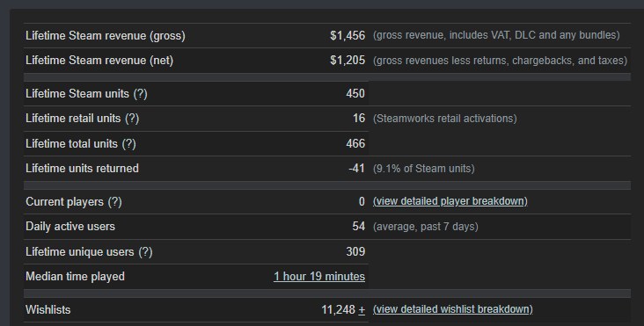
Task: Click the Lifetime Steam revenue (gross) label
Action: click(x=106, y=36)
